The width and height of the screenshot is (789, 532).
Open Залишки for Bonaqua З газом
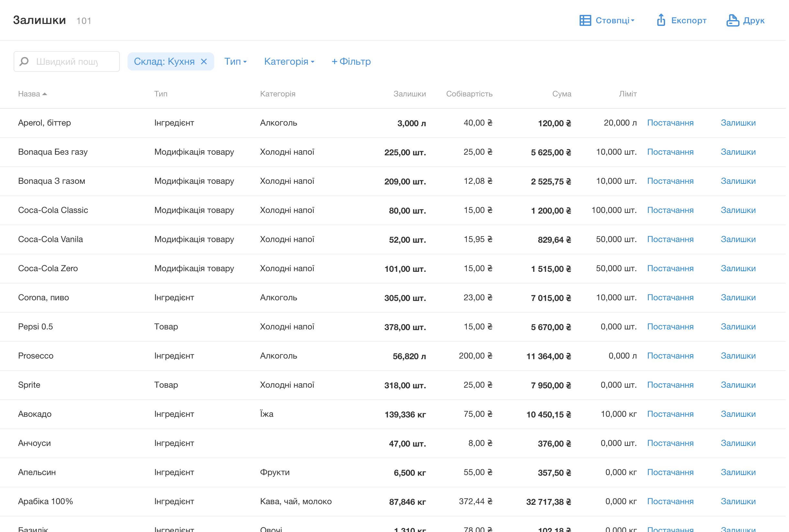[x=738, y=181]
